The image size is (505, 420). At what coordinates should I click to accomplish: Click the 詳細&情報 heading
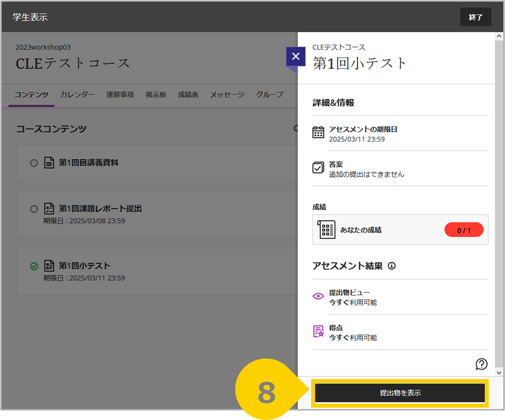[x=333, y=103]
